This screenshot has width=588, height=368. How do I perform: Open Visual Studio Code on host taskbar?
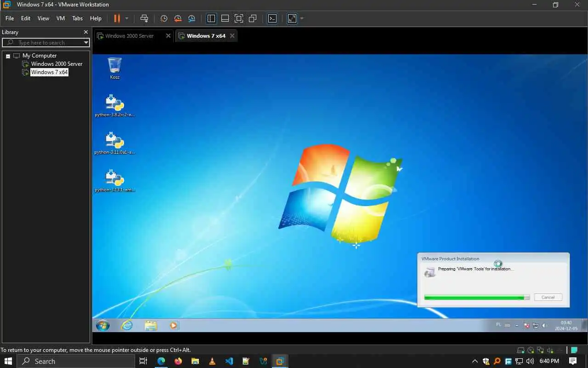pos(229,361)
